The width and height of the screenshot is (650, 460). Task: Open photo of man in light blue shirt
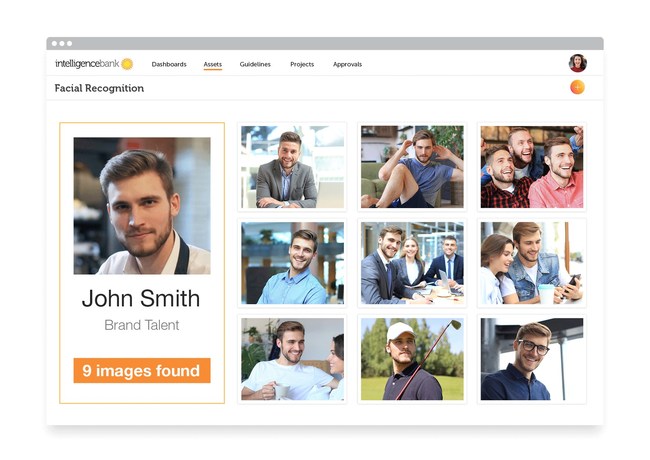(292, 263)
